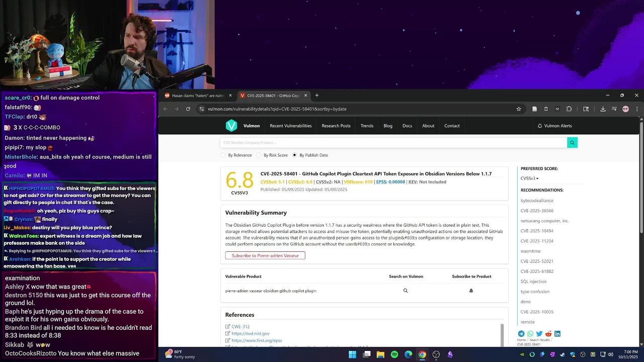644x362 pixels.
Task: Open a new tab with plus button
Action: (317, 96)
